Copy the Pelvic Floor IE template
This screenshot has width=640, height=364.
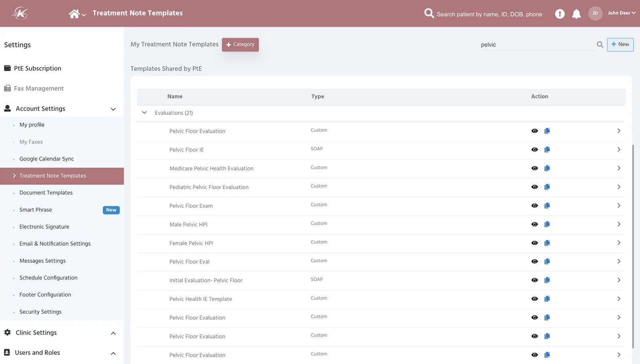click(x=547, y=150)
